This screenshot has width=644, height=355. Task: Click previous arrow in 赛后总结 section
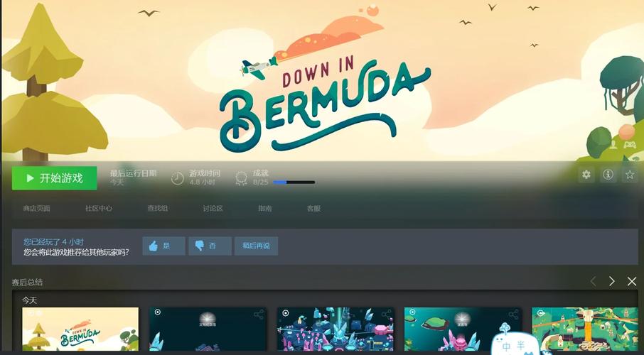(593, 281)
